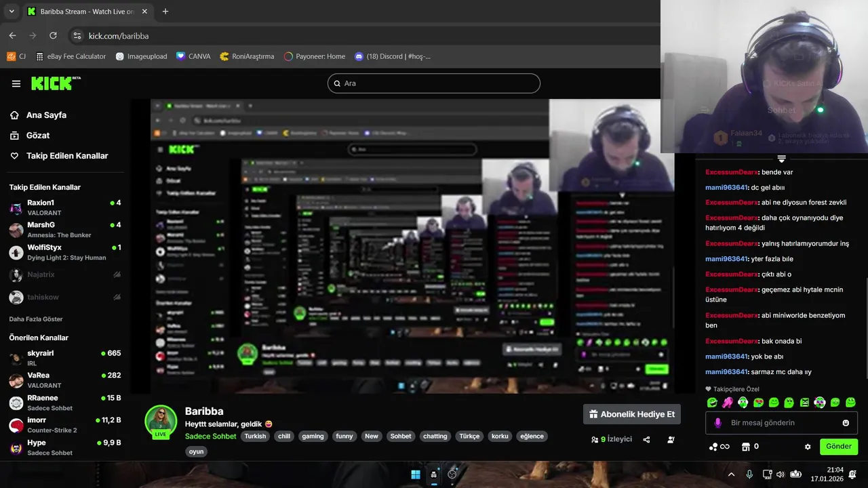The image size is (868, 488).
Task: Open the Payoneer: Home bookmark
Action: (x=315, y=56)
